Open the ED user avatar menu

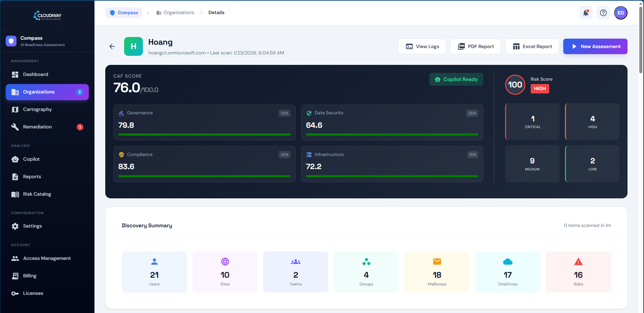tap(621, 13)
